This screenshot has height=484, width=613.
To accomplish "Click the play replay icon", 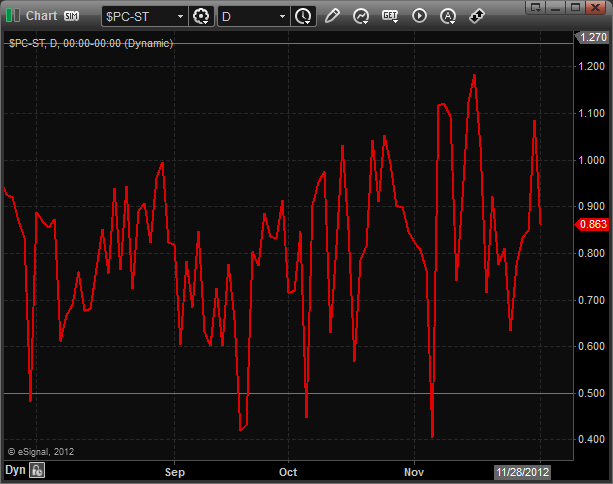I will (419, 16).
